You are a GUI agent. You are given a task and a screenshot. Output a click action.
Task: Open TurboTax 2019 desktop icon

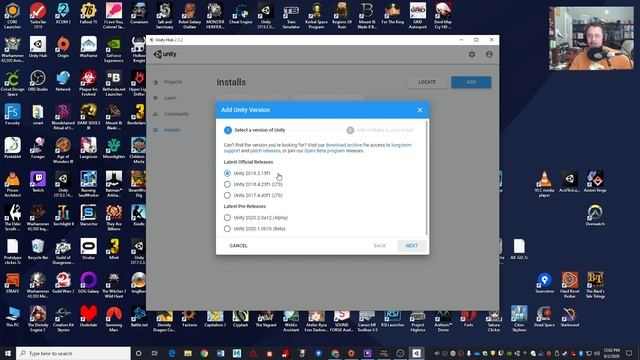tap(38, 14)
